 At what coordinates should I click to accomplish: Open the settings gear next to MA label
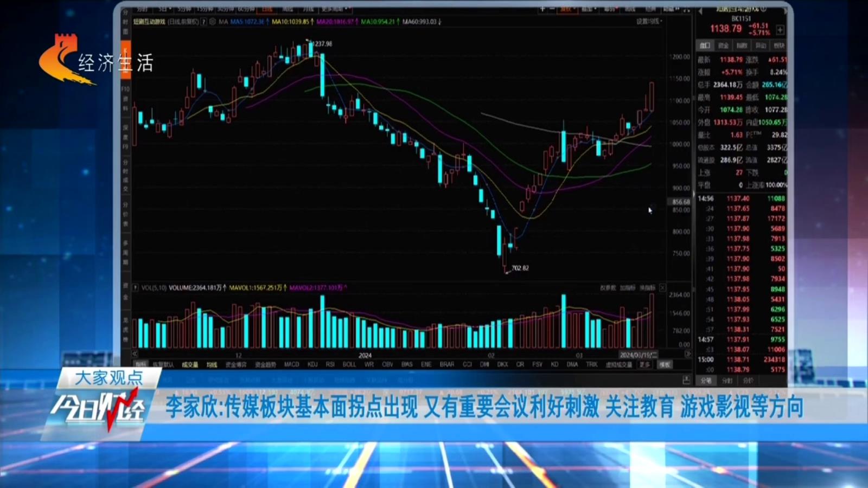click(x=213, y=22)
